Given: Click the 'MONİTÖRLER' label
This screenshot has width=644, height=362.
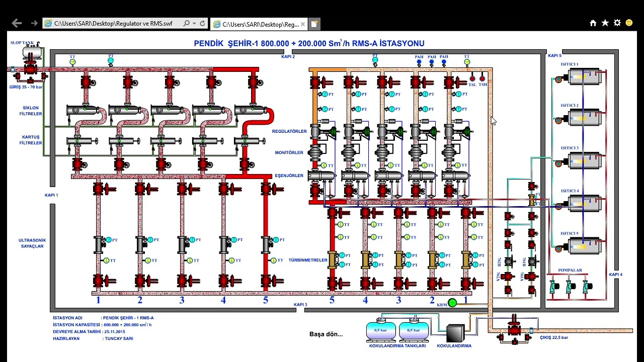Looking at the screenshot, I should (x=289, y=152).
